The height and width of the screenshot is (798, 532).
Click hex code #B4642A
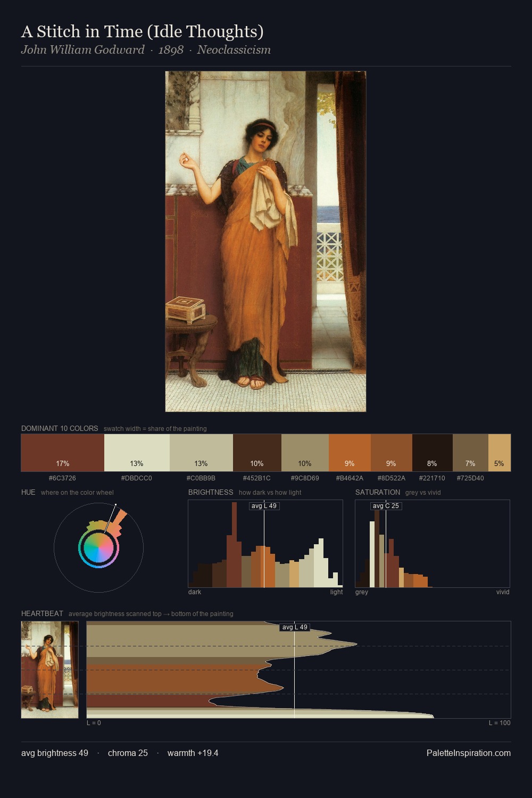click(350, 478)
